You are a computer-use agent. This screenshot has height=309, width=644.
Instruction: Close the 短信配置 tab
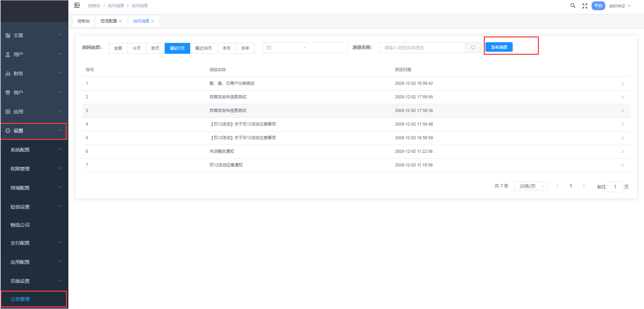120,21
